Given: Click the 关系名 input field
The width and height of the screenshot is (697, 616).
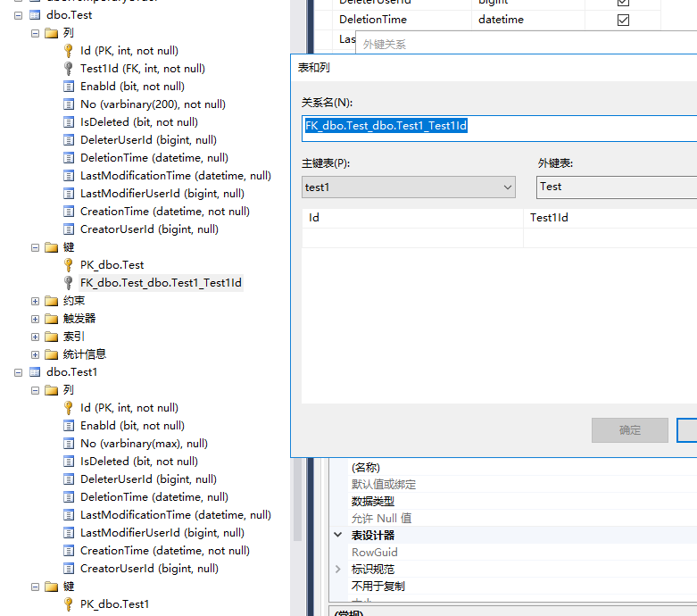Looking at the screenshot, I should (x=499, y=129).
